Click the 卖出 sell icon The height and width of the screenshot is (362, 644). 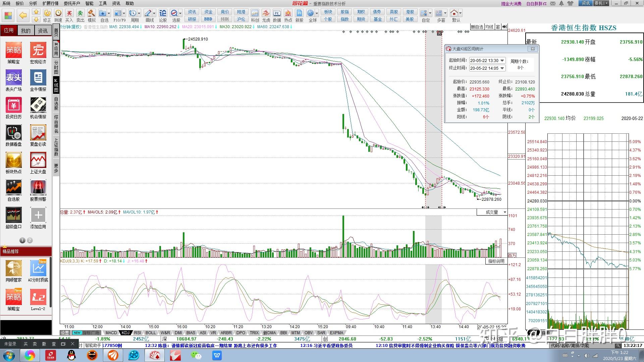(80, 15)
